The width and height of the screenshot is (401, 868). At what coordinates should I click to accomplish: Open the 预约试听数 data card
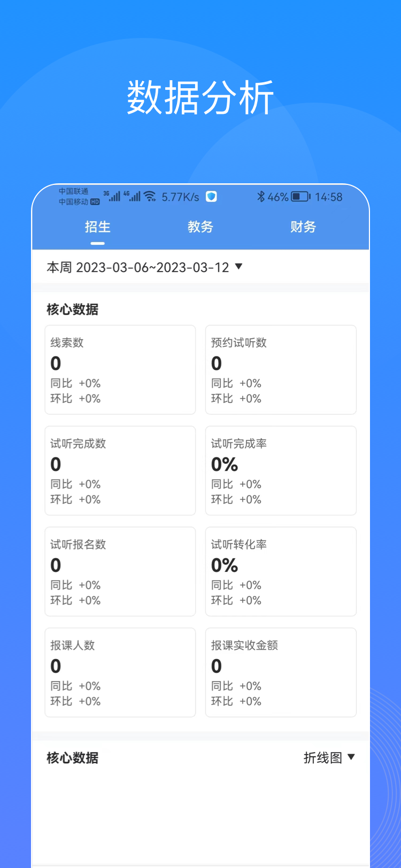(281, 369)
